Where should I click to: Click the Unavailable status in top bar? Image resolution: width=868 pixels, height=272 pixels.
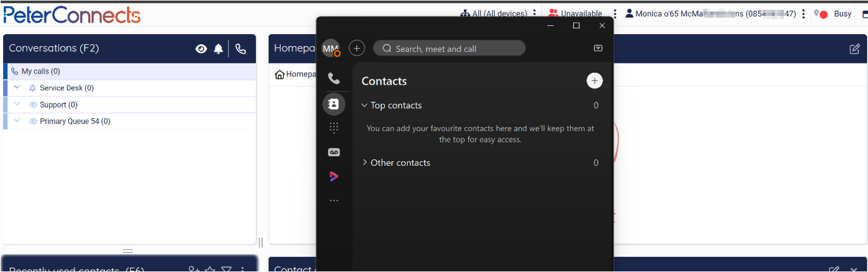pos(575,13)
